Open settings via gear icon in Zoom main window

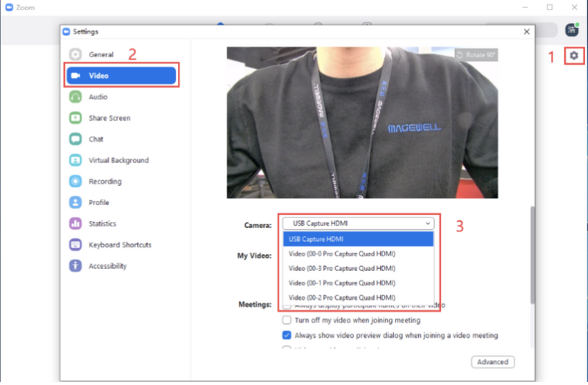(x=574, y=56)
